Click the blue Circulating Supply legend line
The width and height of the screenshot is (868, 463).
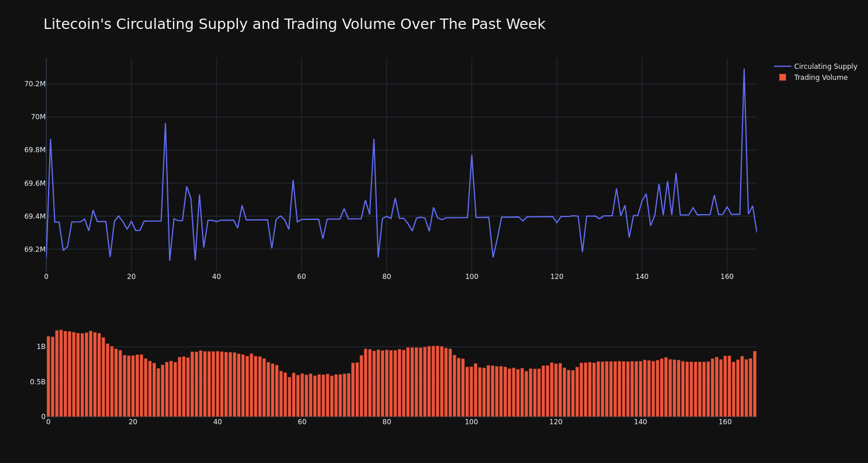point(782,67)
